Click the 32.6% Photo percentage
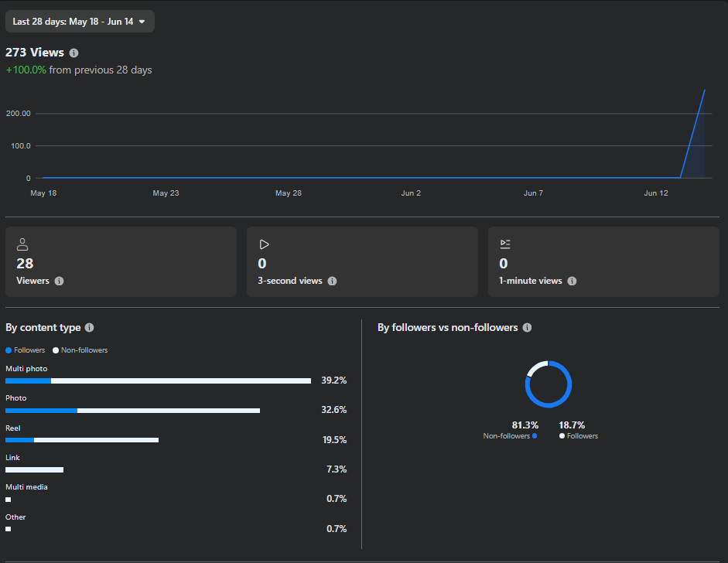Viewport: 728px width, 563px height. tap(333, 410)
